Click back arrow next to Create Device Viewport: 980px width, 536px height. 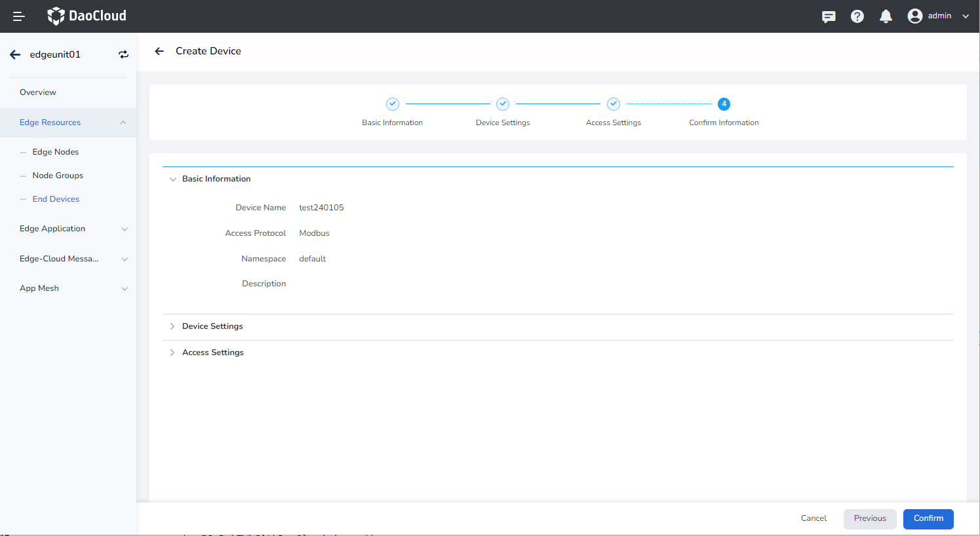pyautogui.click(x=159, y=51)
